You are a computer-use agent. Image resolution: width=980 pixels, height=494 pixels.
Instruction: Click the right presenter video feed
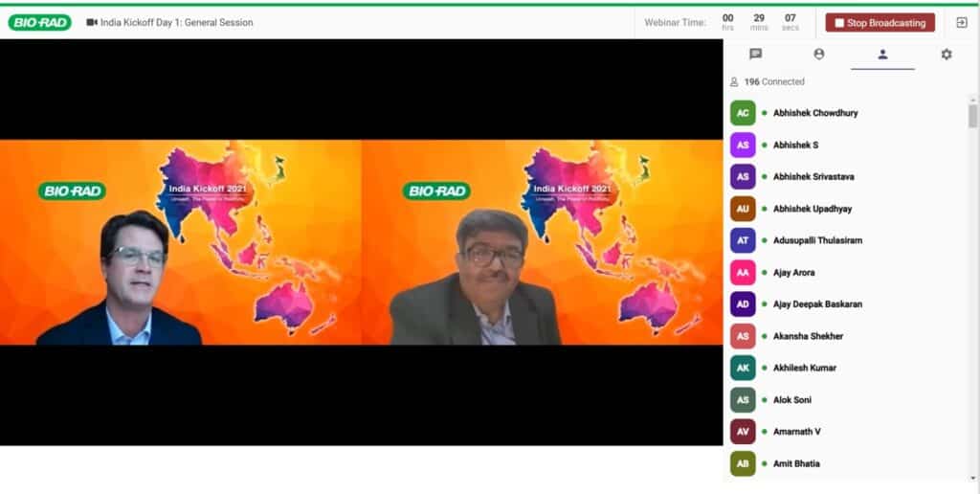(542, 242)
